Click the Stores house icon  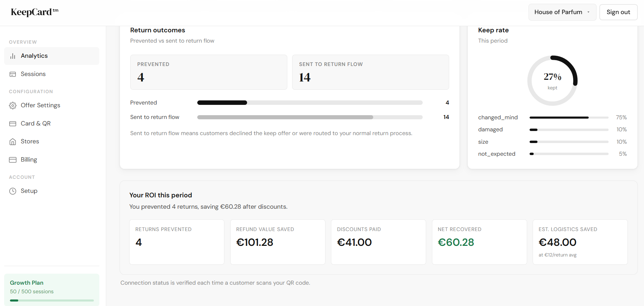point(13,142)
